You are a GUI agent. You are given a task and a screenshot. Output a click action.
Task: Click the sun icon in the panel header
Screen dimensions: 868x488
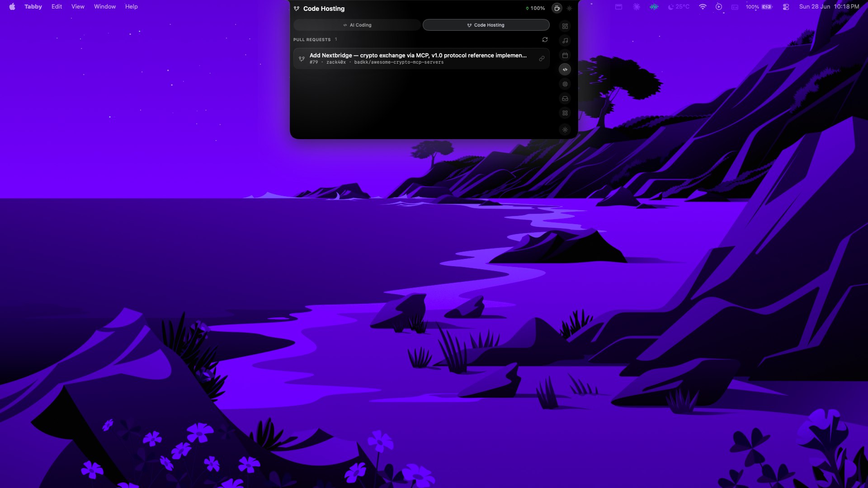[569, 8]
